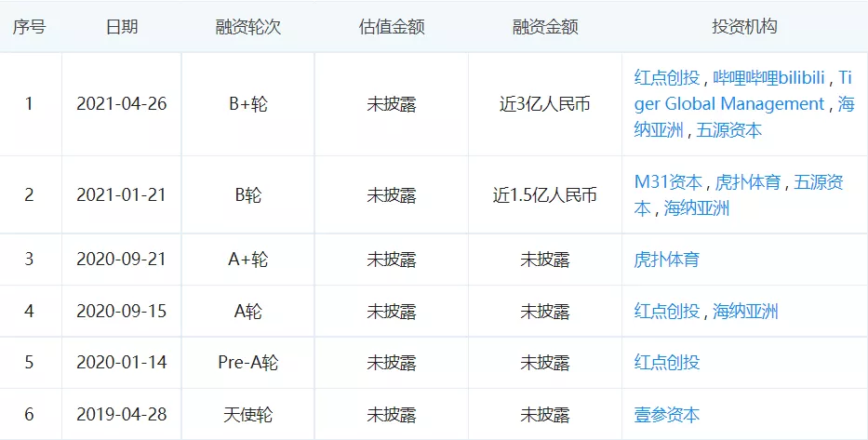
Task: Select 估值金额 未披露 in the 2021-01-21 row
Action: [392, 194]
